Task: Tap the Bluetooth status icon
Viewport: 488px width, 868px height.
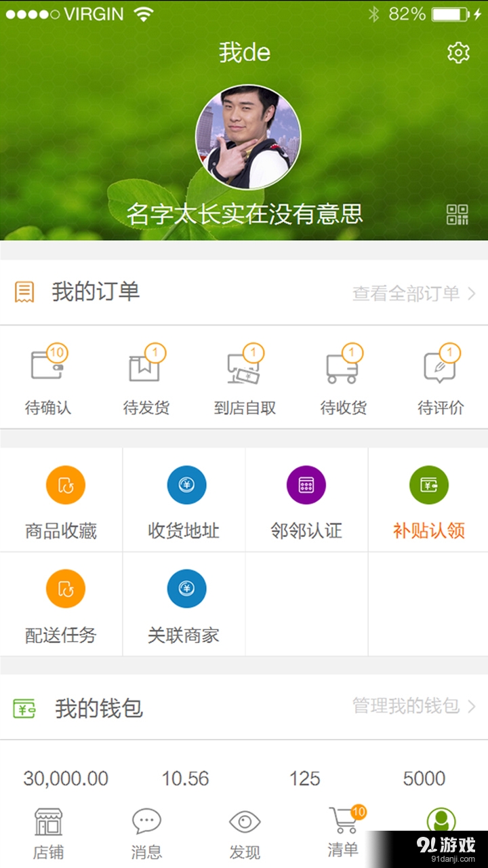Action: click(373, 14)
